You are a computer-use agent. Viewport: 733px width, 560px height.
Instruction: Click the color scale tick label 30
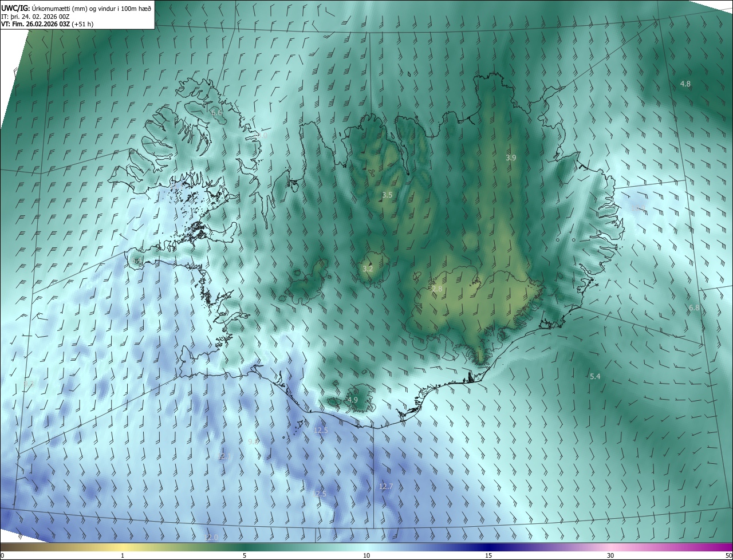tap(610, 555)
